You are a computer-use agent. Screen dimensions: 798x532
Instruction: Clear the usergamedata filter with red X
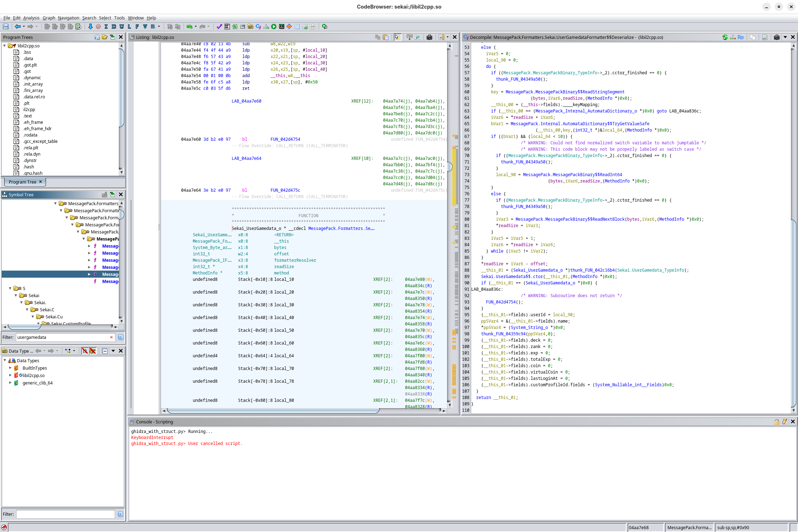(x=111, y=337)
